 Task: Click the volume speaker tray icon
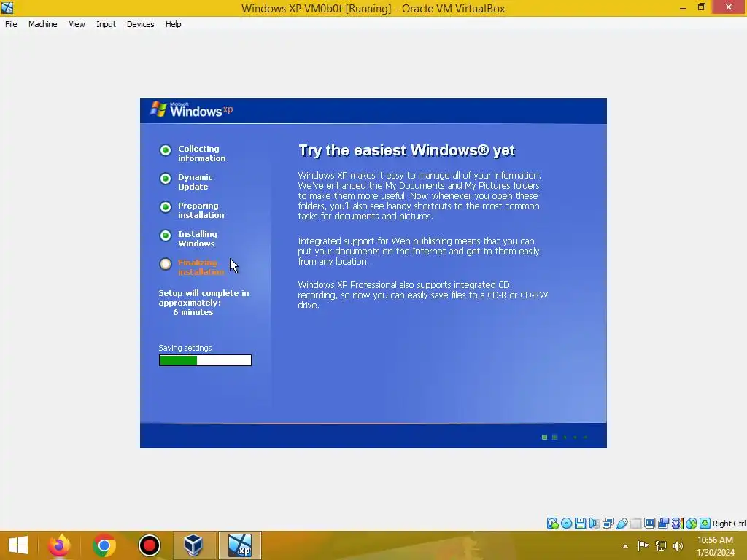point(678,545)
